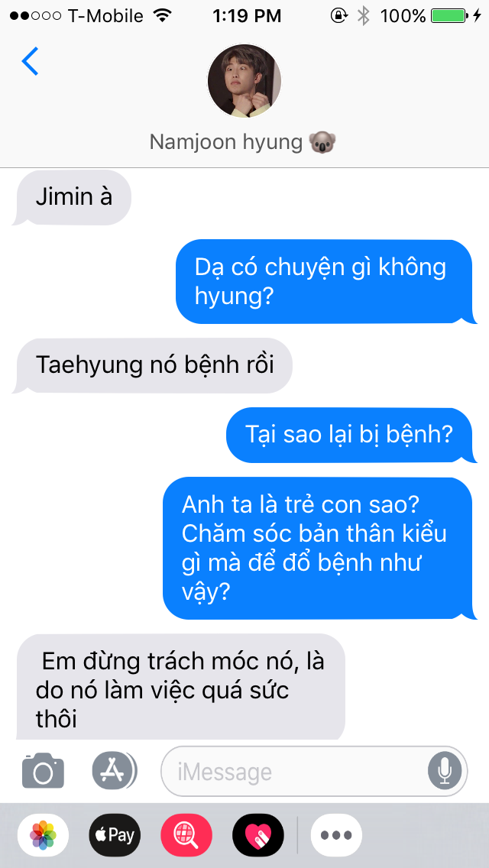The width and height of the screenshot is (489, 868).
Task: Open Namjoon hyung contact avatar
Action: [244, 81]
